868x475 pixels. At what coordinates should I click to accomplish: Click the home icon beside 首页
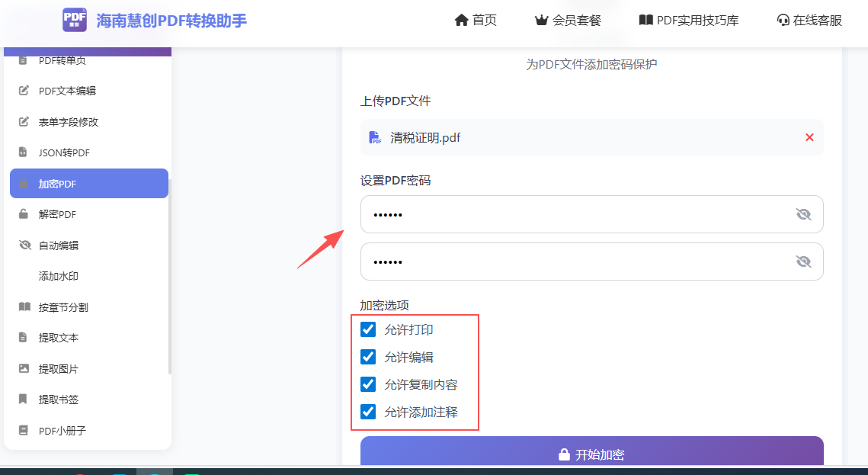tap(462, 21)
